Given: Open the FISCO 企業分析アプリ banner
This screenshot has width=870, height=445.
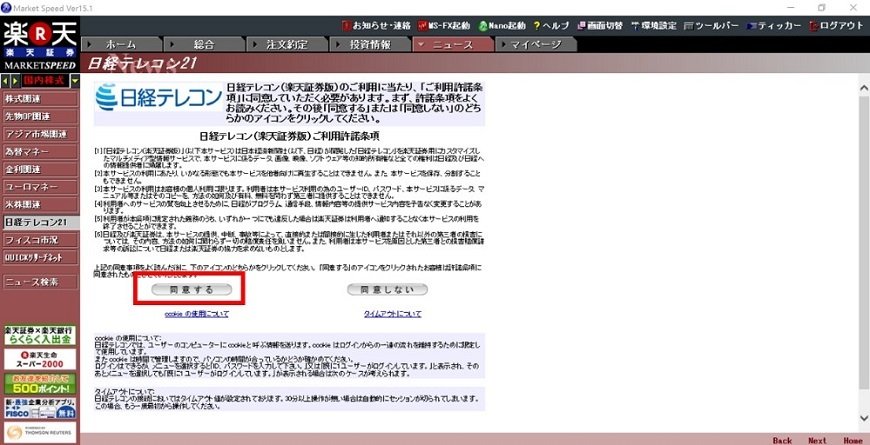Looking at the screenshot, I should (38, 407).
